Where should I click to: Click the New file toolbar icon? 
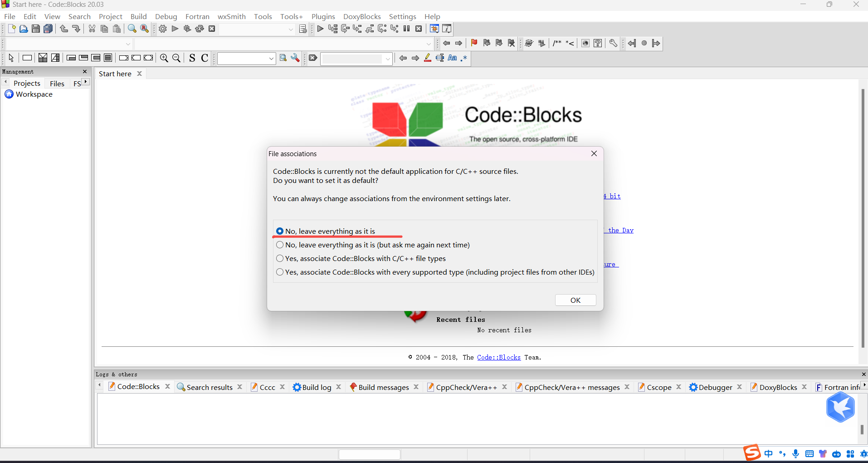tap(12, 29)
